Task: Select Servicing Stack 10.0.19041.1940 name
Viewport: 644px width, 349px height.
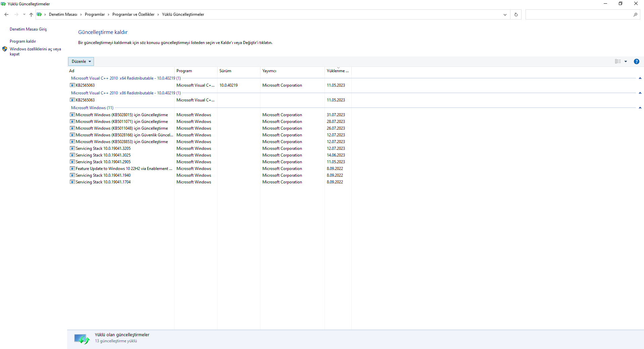Action: pos(103,175)
